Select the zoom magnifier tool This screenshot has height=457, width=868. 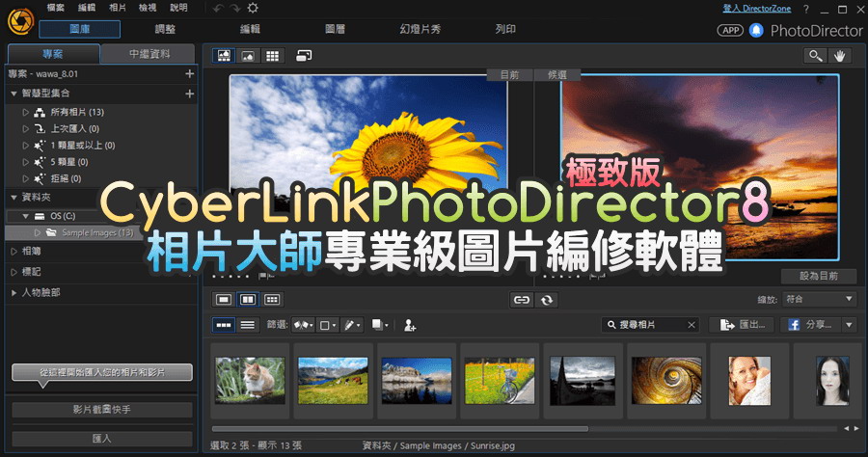(x=815, y=56)
